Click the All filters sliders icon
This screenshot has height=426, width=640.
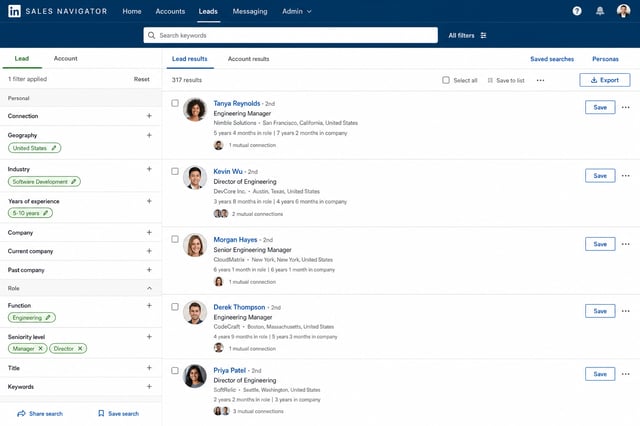point(483,36)
